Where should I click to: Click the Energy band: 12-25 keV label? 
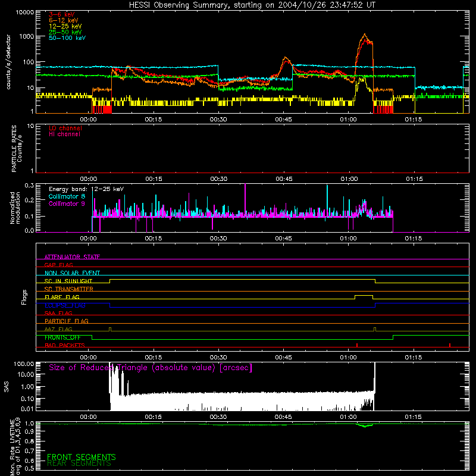[86, 189]
